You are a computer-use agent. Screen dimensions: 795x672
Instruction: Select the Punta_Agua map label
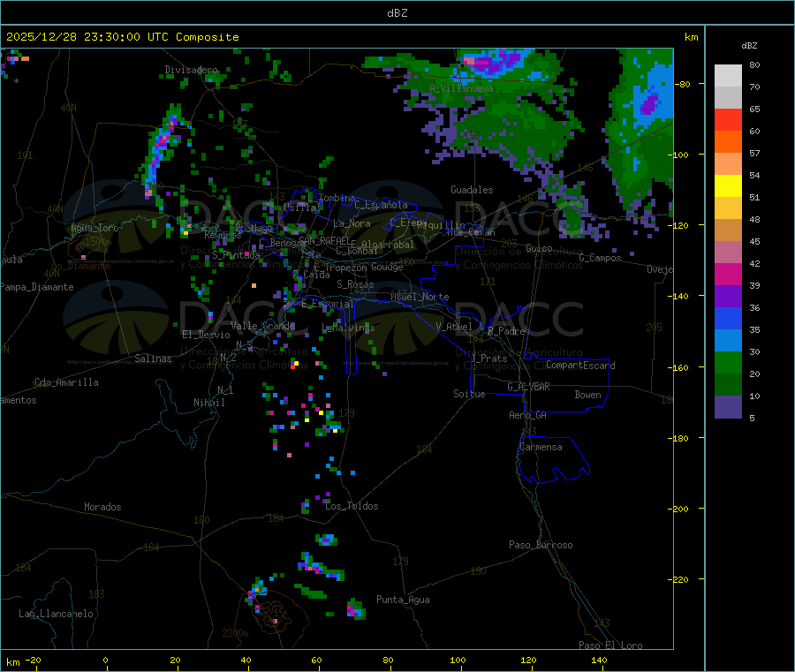(403, 600)
